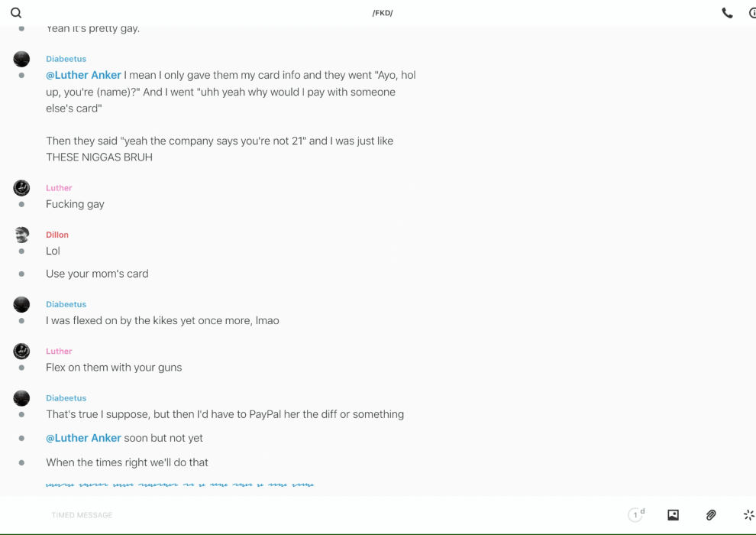756x535 pixels.
Task: Select the "Flex on them with your guns" message
Action: [114, 368]
